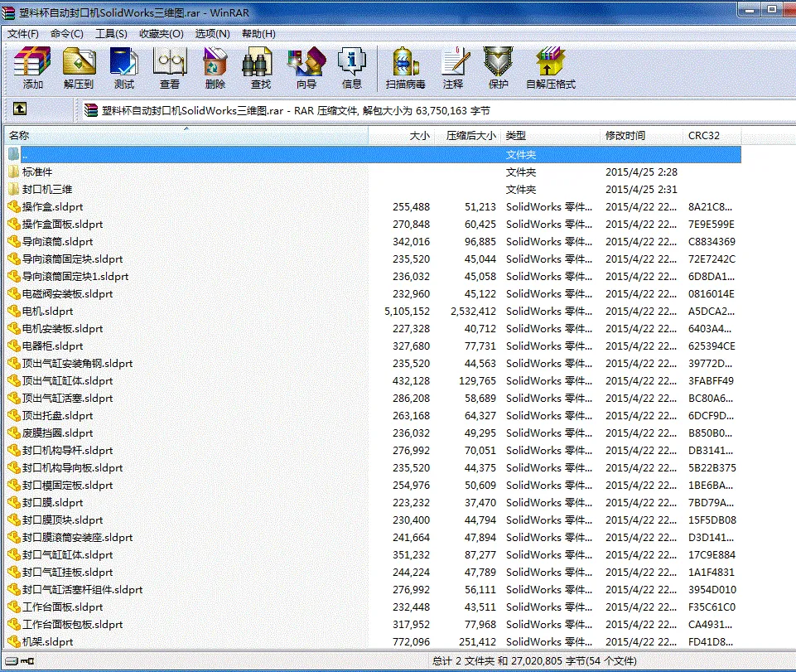Select 导向滚筒固定块.sldprt file name
The width and height of the screenshot is (796, 672).
(73, 259)
